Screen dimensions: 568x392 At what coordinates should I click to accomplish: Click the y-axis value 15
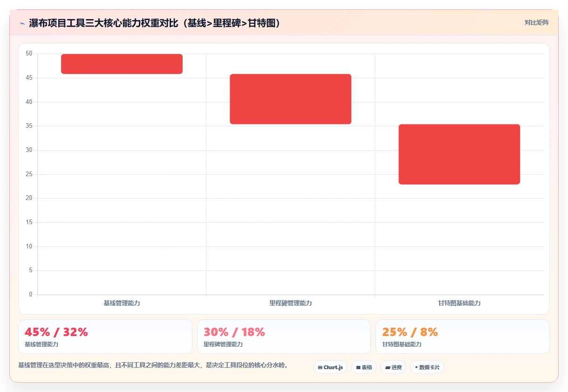click(x=29, y=222)
